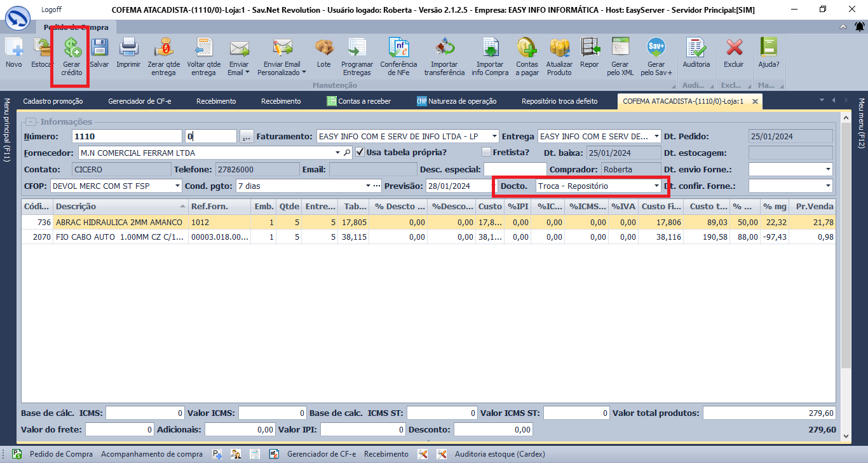The image size is (868, 463).
Task: Enable the Fretista checkbox
Action: 487,153
